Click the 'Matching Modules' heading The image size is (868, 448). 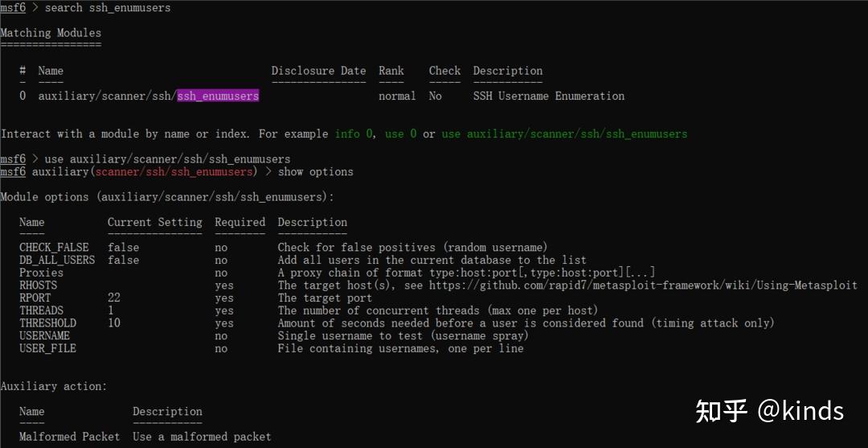click(x=51, y=33)
